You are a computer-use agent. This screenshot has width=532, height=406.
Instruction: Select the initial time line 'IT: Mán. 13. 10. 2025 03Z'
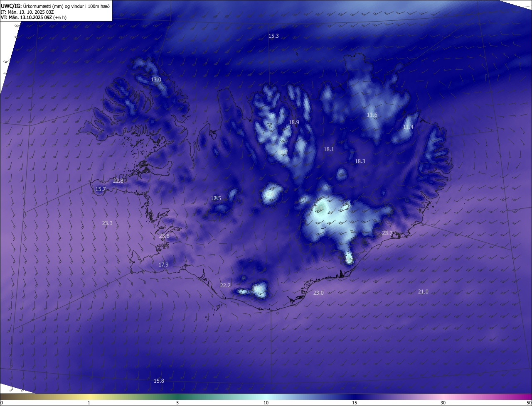[28, 12]
